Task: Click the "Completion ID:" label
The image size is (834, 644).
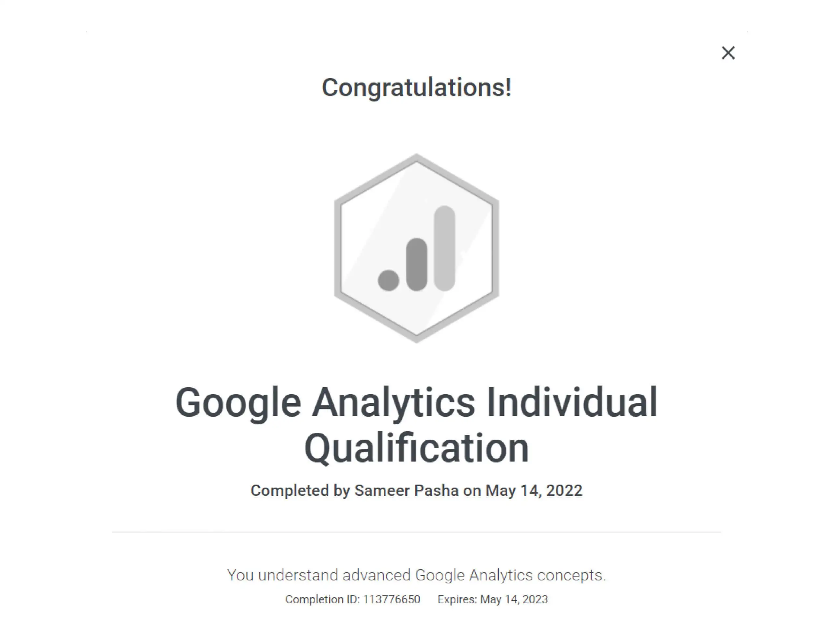Action: [x=322, y=599]
